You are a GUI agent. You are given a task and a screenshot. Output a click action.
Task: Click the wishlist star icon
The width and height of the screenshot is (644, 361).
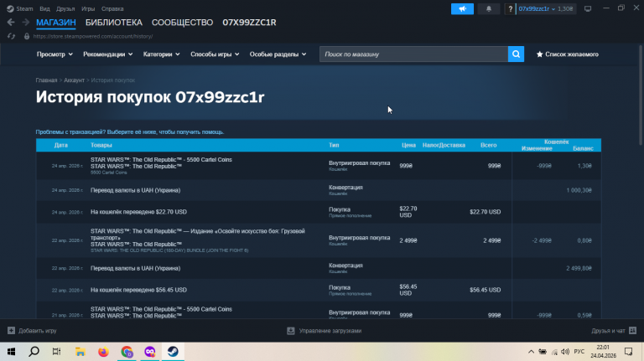(540, 54)
